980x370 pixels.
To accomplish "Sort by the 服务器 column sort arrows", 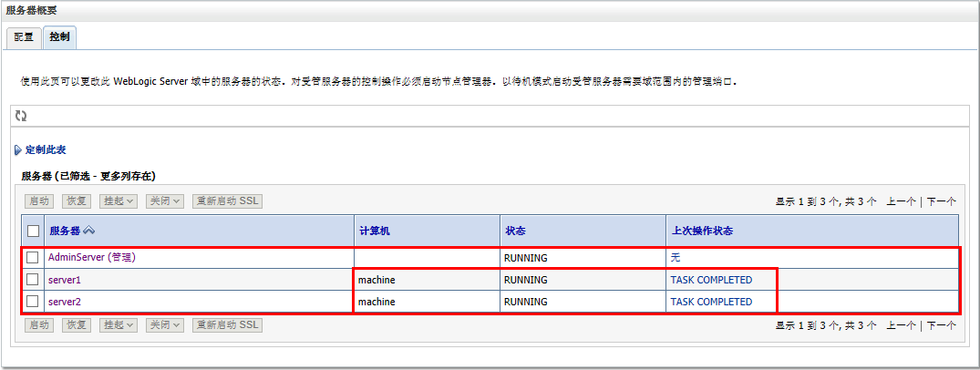I will pyautogui.click(x=88, y=231).
